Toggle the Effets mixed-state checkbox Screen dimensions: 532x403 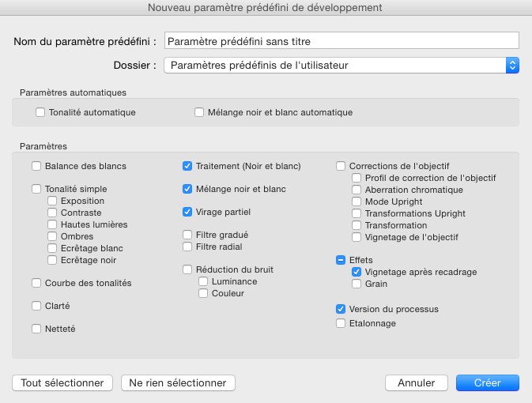[341, 259]
